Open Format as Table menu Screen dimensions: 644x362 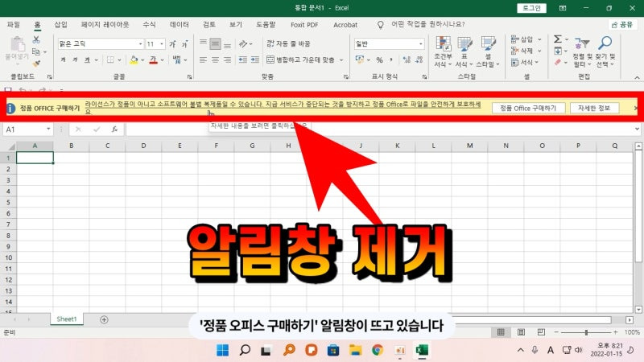464,51
